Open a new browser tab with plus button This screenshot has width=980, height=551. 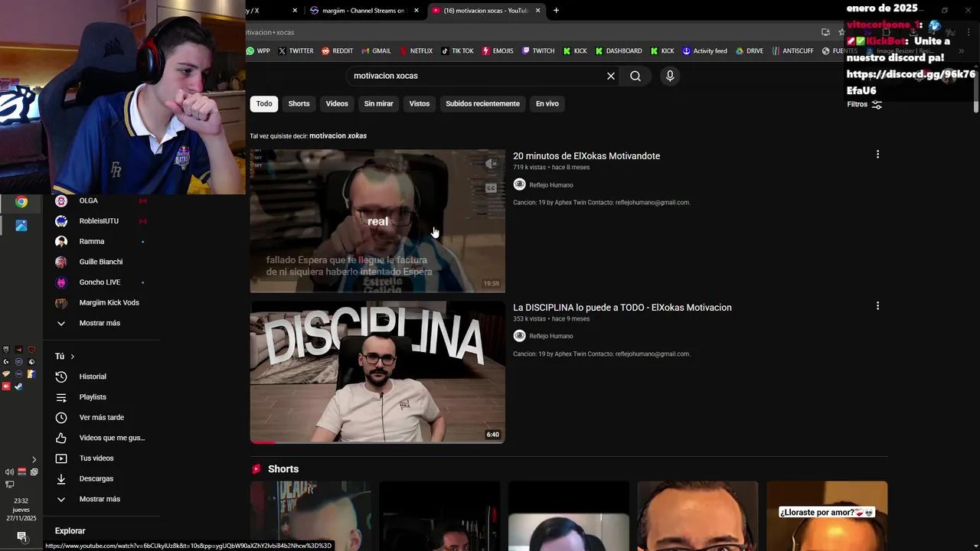[556, 11]
